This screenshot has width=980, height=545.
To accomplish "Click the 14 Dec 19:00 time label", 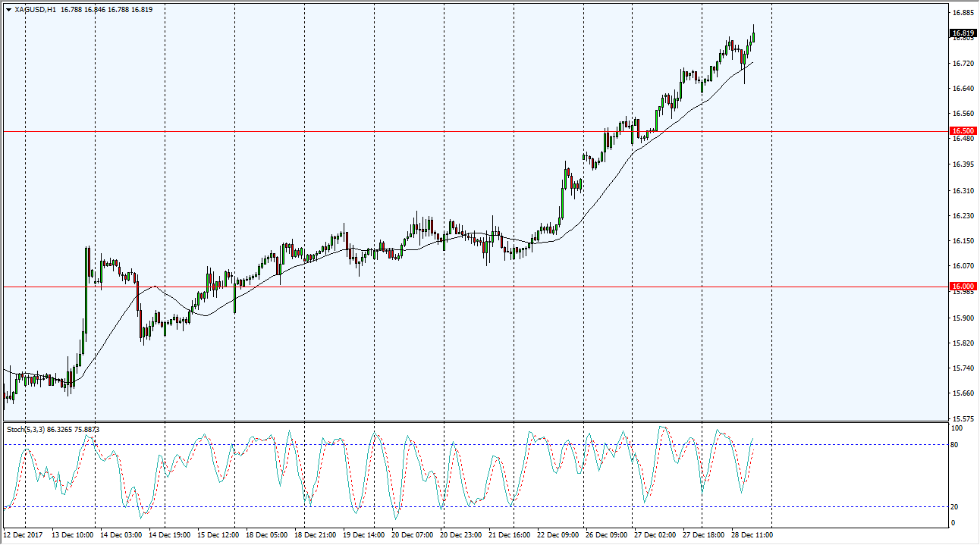I will (x=170, y=535).
